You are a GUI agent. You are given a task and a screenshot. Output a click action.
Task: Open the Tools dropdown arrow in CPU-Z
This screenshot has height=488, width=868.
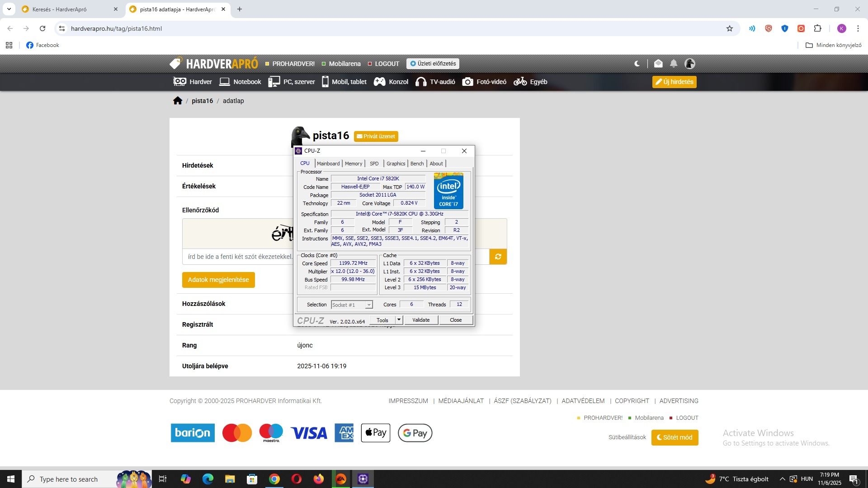pos(399,320)
